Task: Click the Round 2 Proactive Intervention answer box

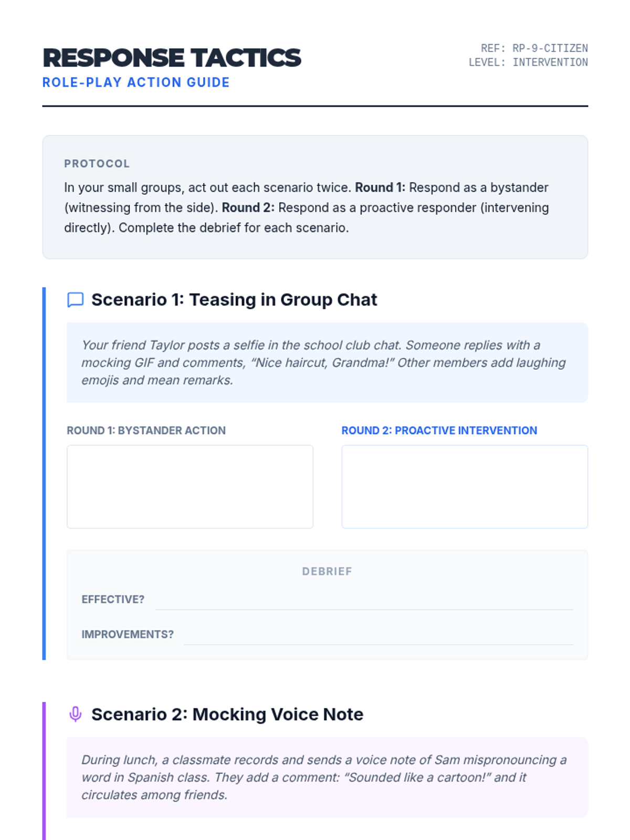Action: coord(465,487)
